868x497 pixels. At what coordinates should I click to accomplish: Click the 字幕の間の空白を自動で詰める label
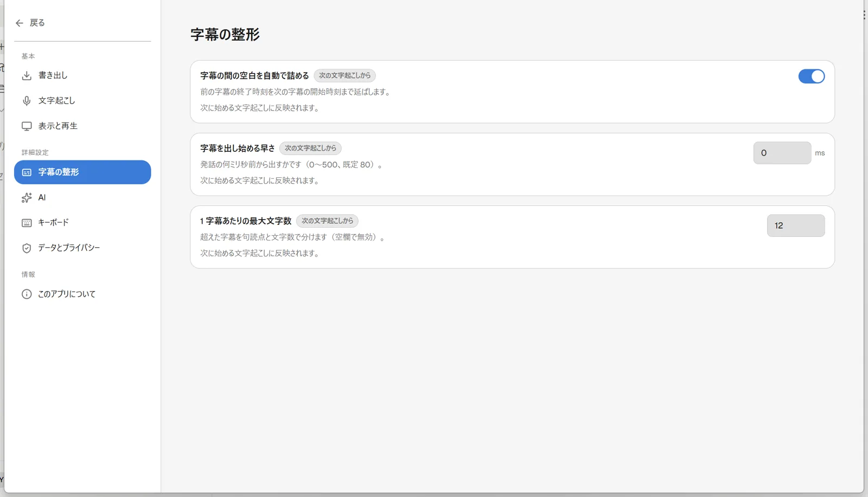pyautogui.click(x=254, y=76)
